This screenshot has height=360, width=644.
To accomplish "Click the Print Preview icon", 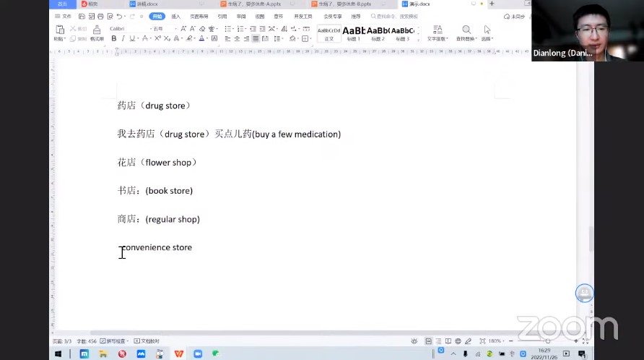I will pyautogui.click(x=110, y=17).
